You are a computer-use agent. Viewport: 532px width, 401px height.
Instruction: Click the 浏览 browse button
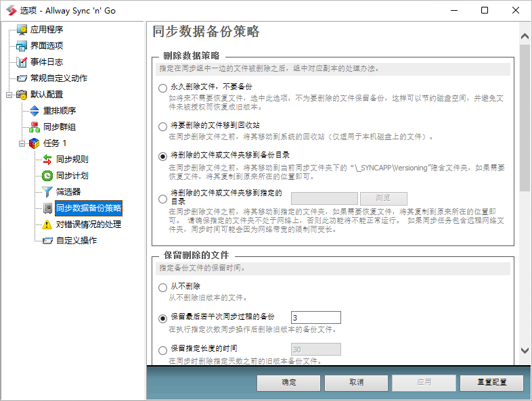pos(383,198)
